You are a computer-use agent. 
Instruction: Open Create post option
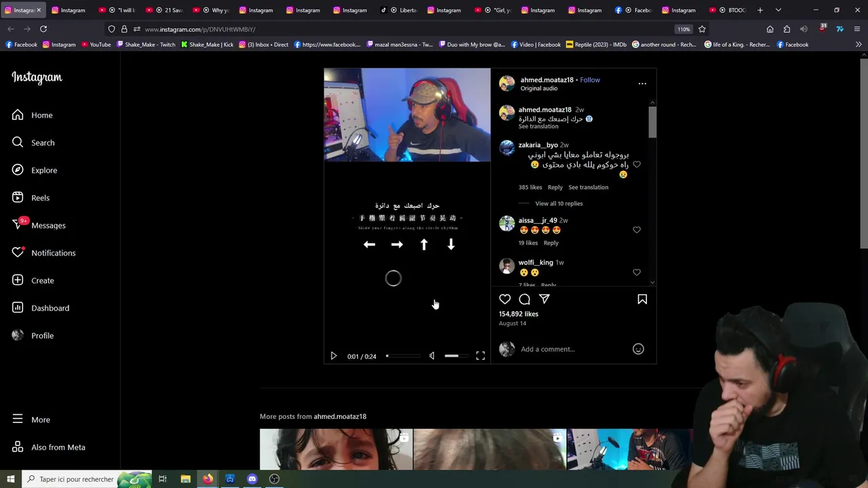[x=33, y=281]
